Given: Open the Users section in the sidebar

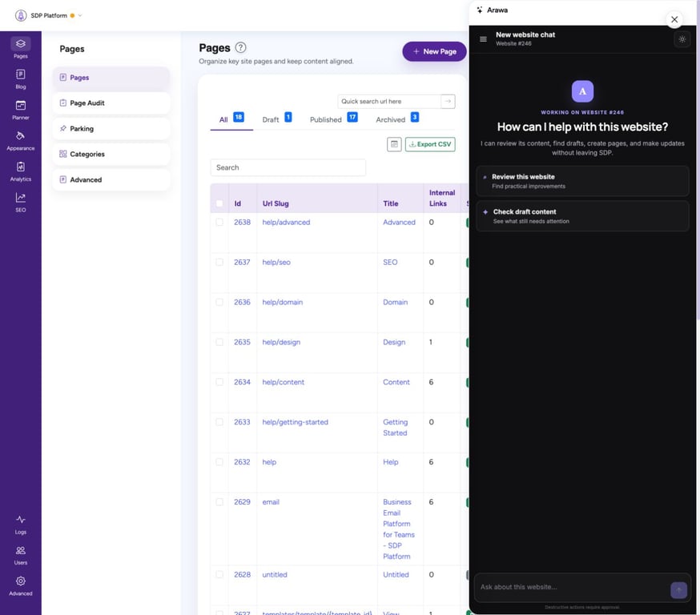Looking at the screenshot, I should coord(21,555).
